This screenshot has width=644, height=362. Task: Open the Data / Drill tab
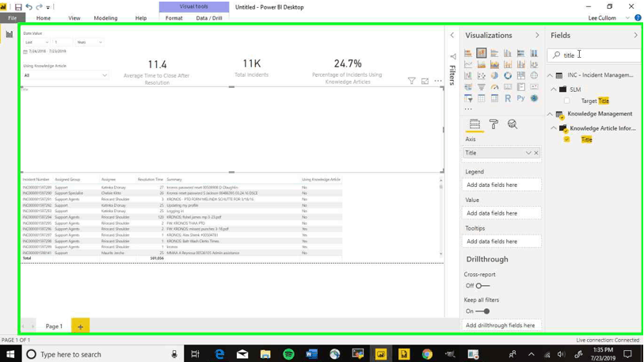click(x=209, y=18)
